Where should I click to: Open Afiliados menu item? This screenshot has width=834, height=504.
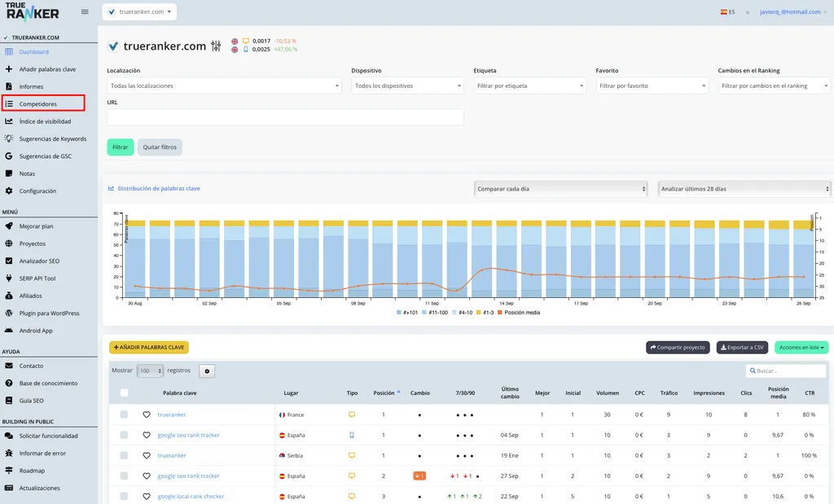pos(31,296)
